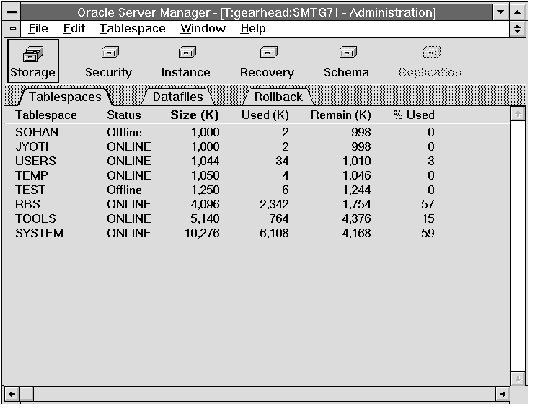
Task: Open the Window menu
Action: tap(203, 29)
